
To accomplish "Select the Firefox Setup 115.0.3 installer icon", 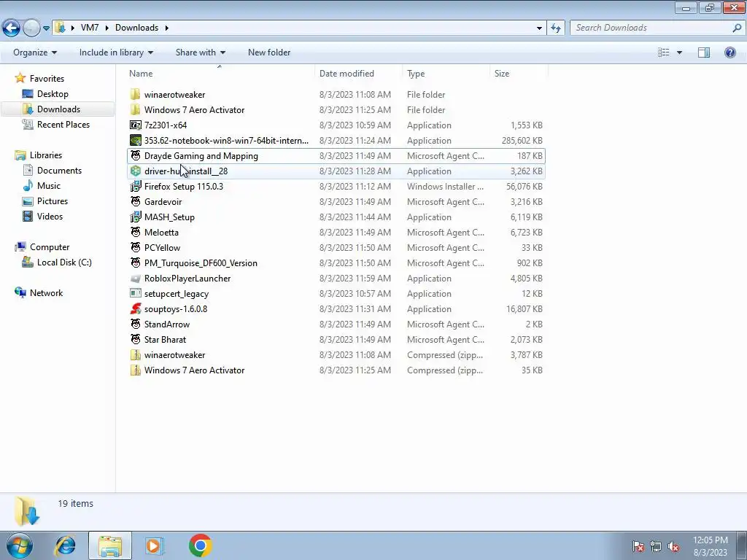I will 135,186.
